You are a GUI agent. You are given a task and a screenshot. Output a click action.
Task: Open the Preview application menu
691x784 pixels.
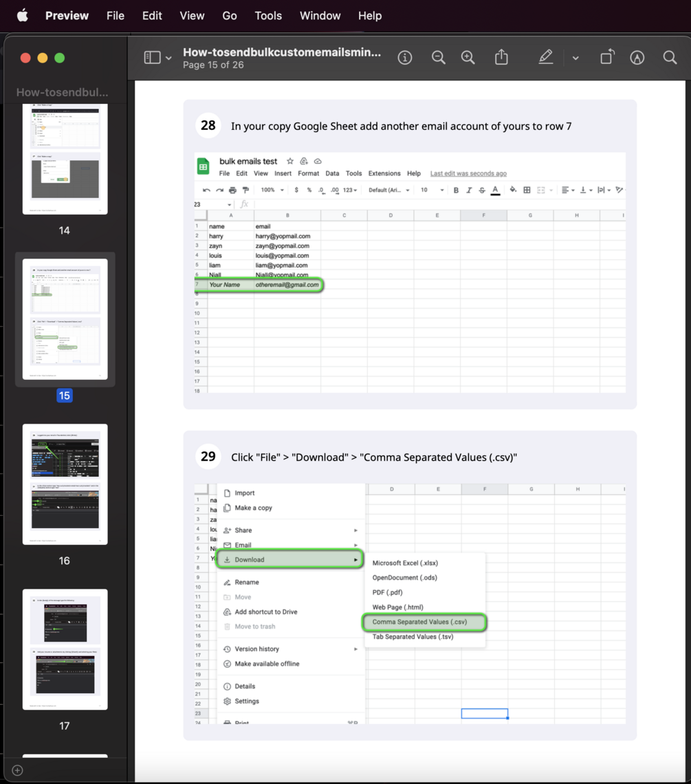[67, 16]
